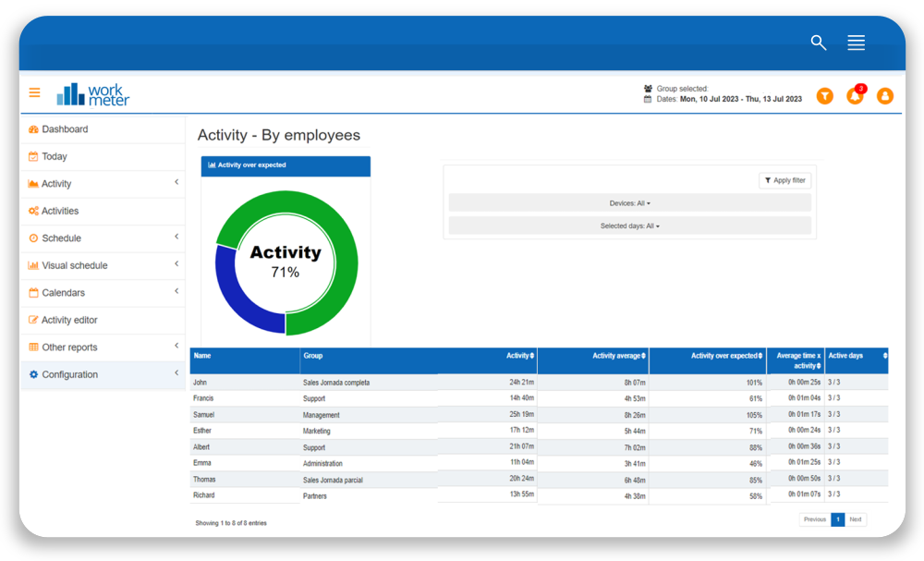Open the top-right hamburger menu
924x561 pixels.
[x=856, y=43]
